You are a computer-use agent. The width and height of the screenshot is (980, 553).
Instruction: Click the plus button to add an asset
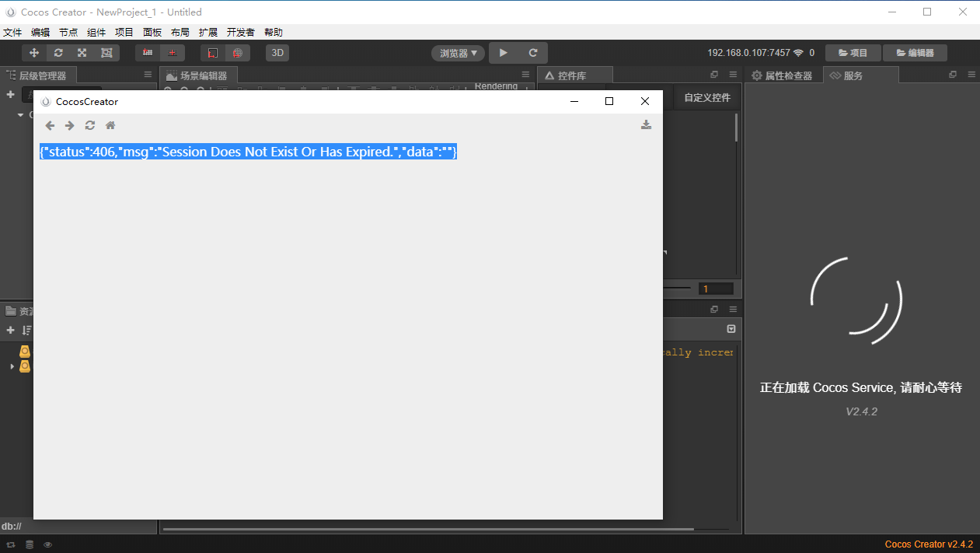click(11, 330)
